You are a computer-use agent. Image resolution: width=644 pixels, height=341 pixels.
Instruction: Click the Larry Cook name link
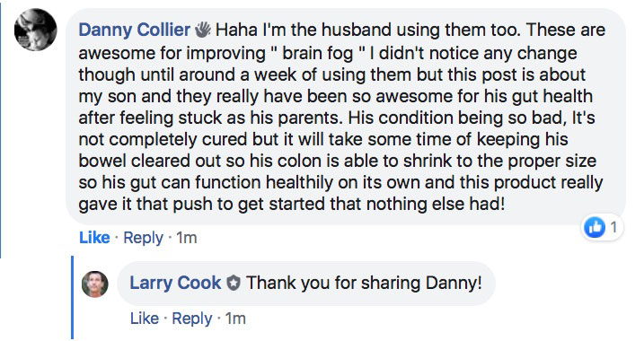click(x=175, y=283)
